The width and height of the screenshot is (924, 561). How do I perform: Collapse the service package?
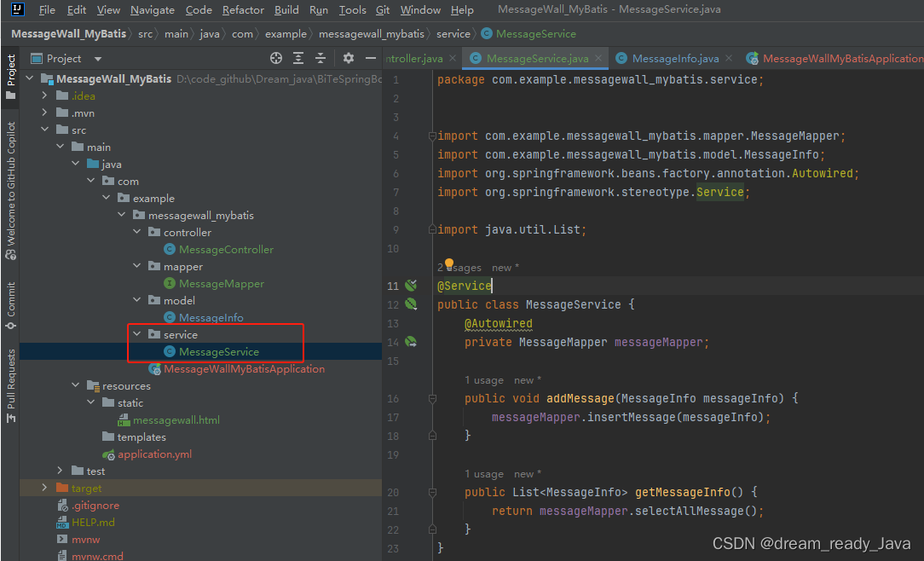point(136,334)
